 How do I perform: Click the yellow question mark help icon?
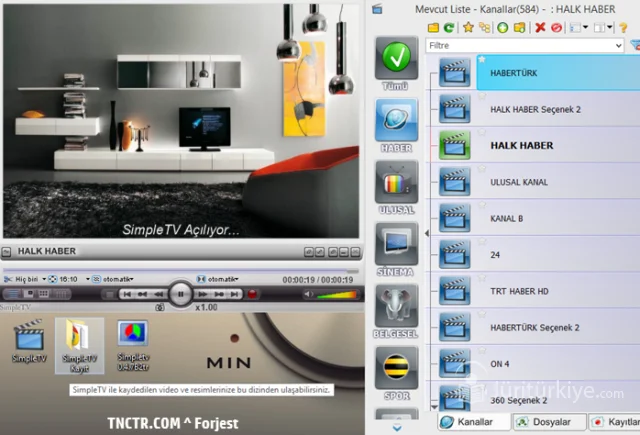(x=623, y=27)
